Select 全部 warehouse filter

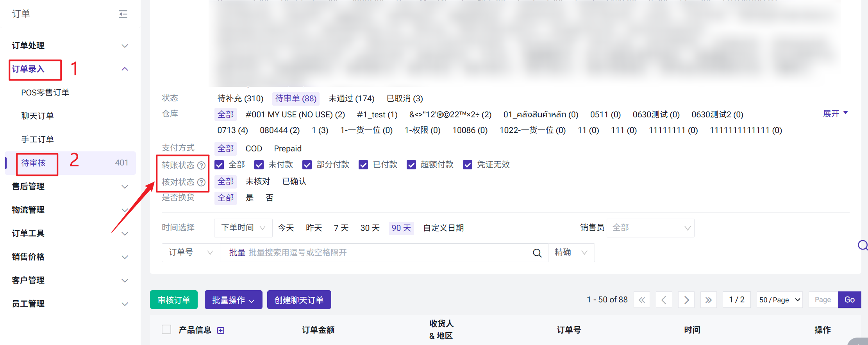pyautogui.click(x=225, y=115)
